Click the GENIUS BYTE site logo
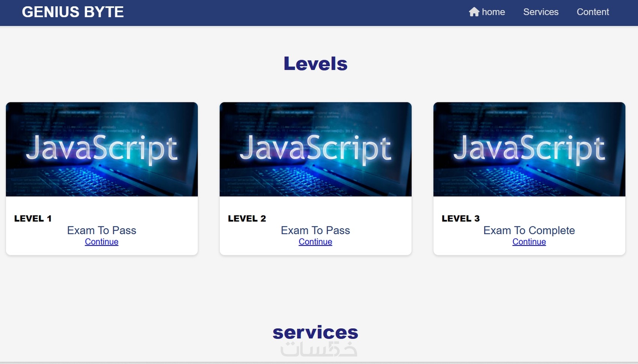638x364 pixels. (x=73, y=12)
